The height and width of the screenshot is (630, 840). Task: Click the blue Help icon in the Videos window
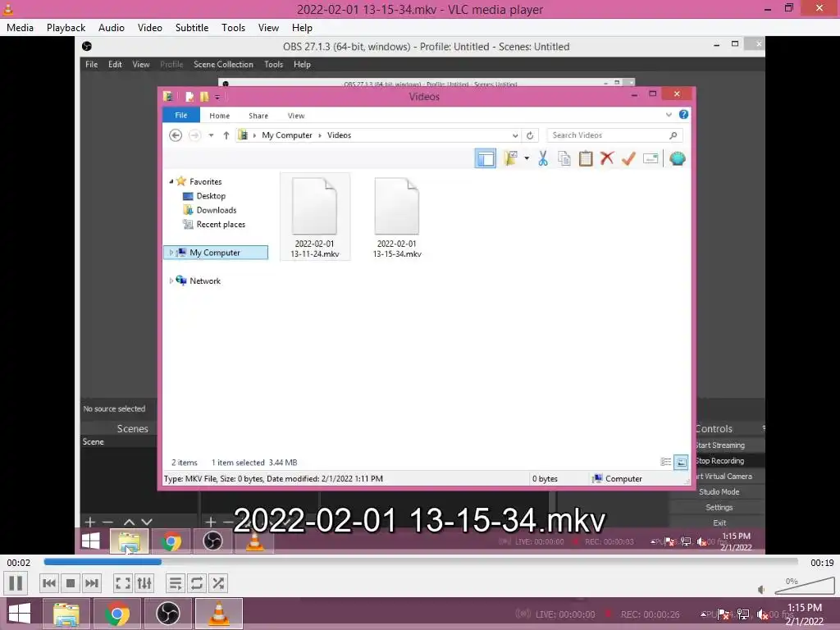[683, 115]
